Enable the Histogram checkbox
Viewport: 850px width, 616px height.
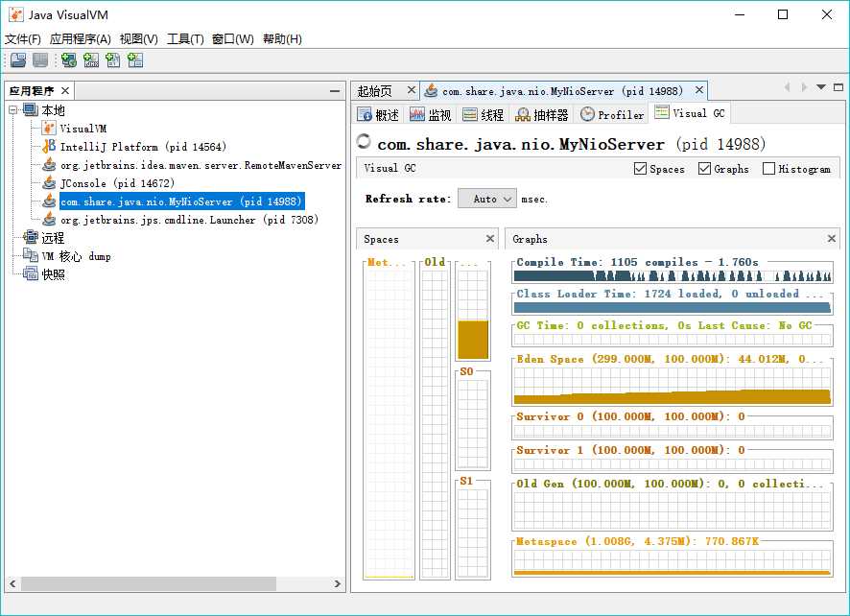768,169
